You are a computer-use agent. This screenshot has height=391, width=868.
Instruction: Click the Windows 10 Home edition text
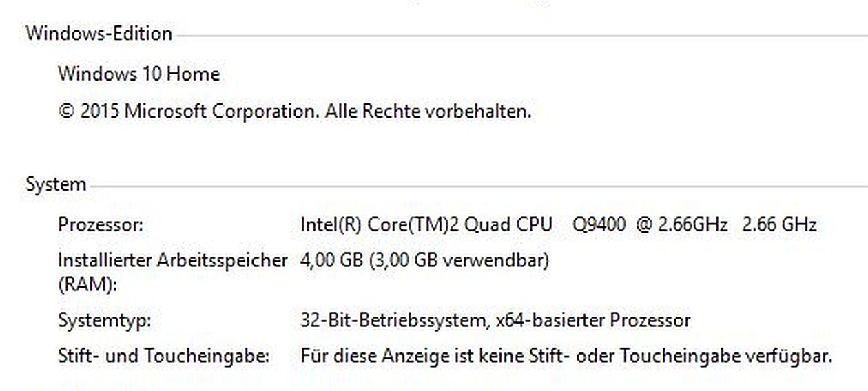138,74
